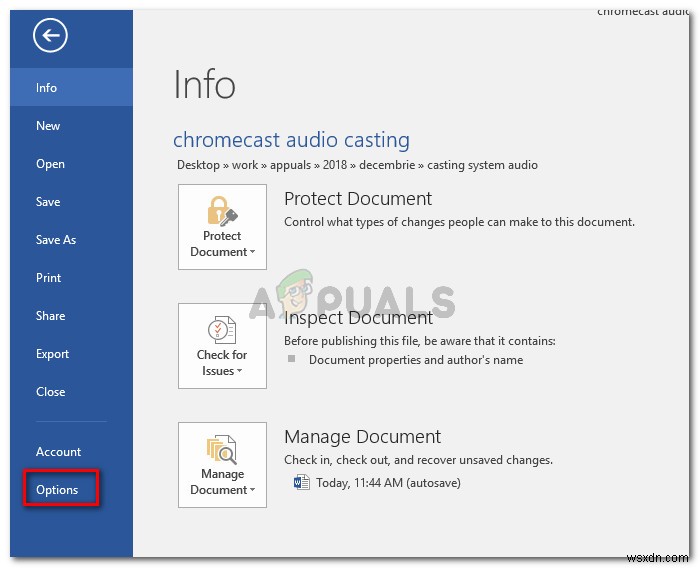Click the casting system audio path segment
Screen dimensions: 700x568
pyautogui.click(x=482, y=165)
